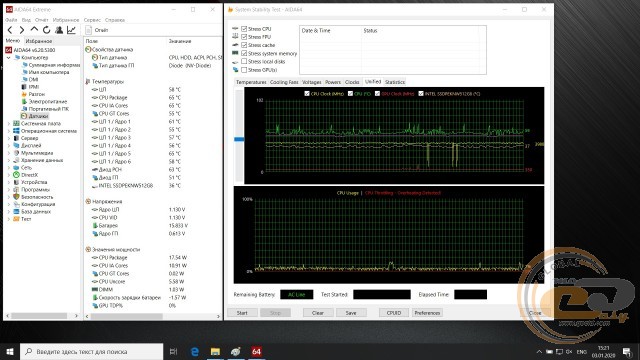640x360 pixels.
Task: Select Электропитание tree item
Action: click(47, 102)
